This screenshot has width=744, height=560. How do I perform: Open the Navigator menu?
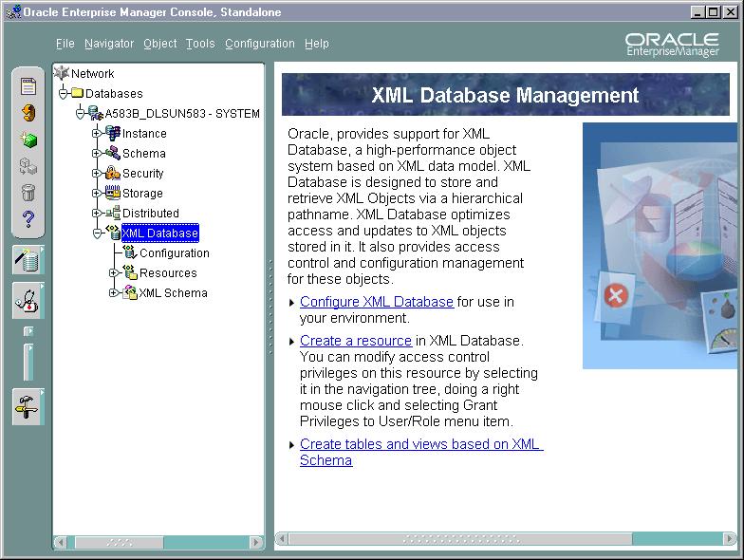point(109,44)
